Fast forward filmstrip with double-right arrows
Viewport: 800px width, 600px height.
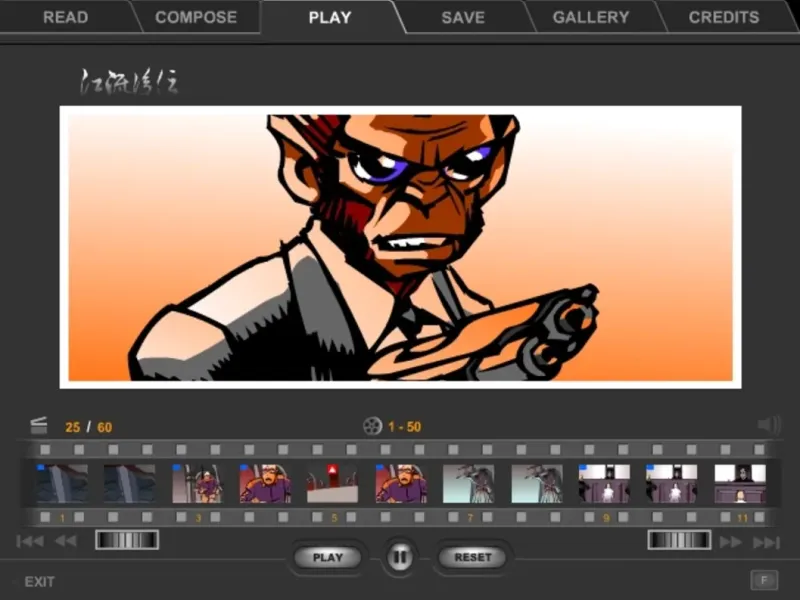point(731,542)
